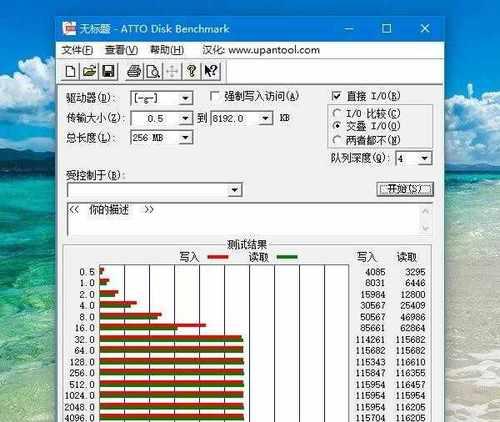Expand the 受控制于 dropdown
500x422 pixels.
(x=235, y=190)
